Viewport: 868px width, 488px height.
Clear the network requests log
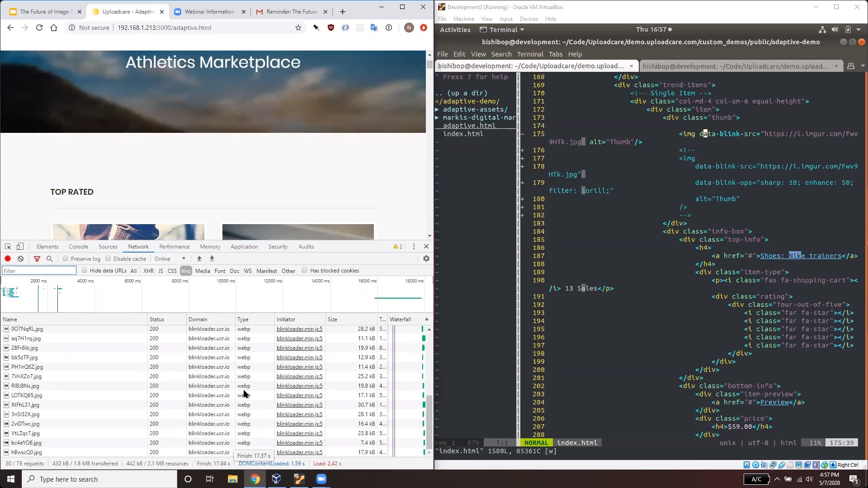tap(20, 258)
